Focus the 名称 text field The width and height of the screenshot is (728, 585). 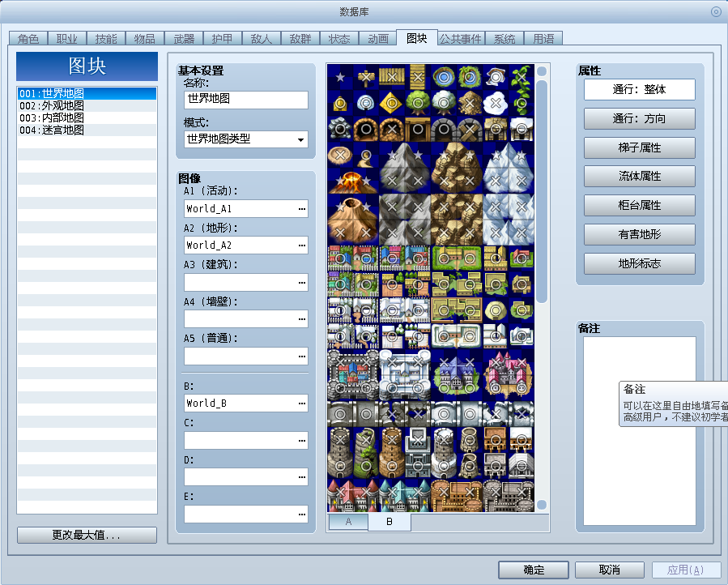click(x=246, y=100)
